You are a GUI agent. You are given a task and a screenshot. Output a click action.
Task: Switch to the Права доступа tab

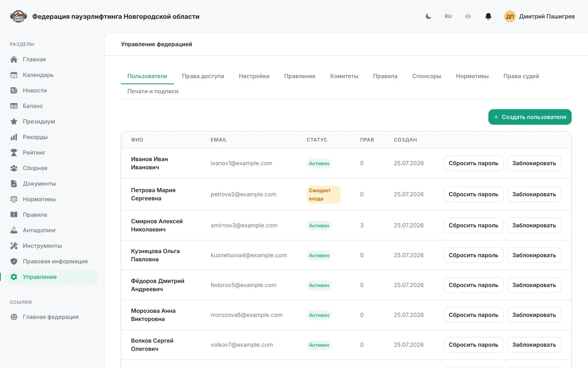click(x=203, y=76)
